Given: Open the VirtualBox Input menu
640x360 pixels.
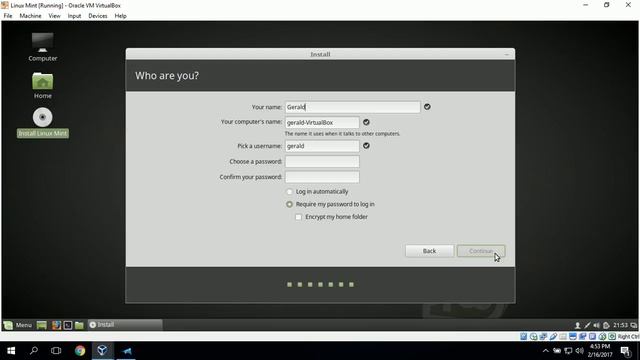Looking at the screenshot, I should click(x=74, y=16).
